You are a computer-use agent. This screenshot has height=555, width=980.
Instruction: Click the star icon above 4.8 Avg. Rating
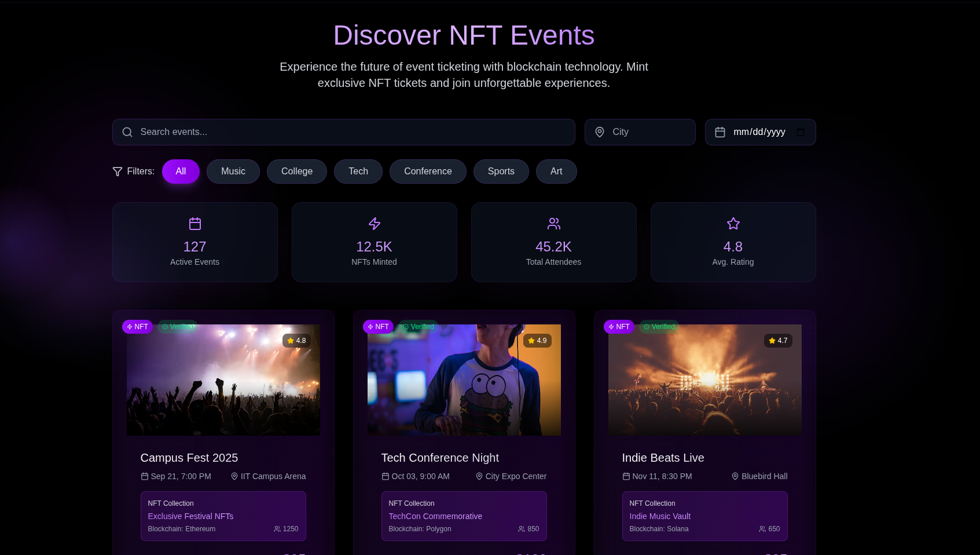pos(733,224)
